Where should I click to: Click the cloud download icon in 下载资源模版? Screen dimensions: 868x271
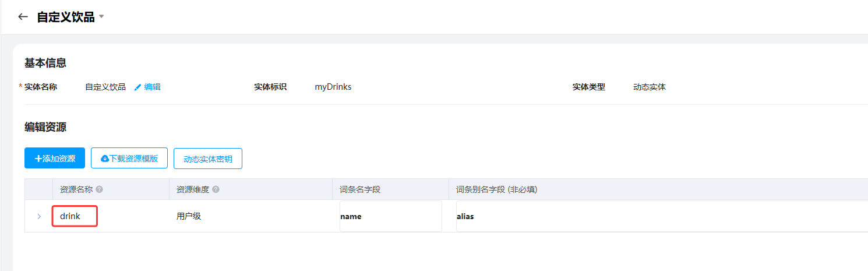click(105, 159)
